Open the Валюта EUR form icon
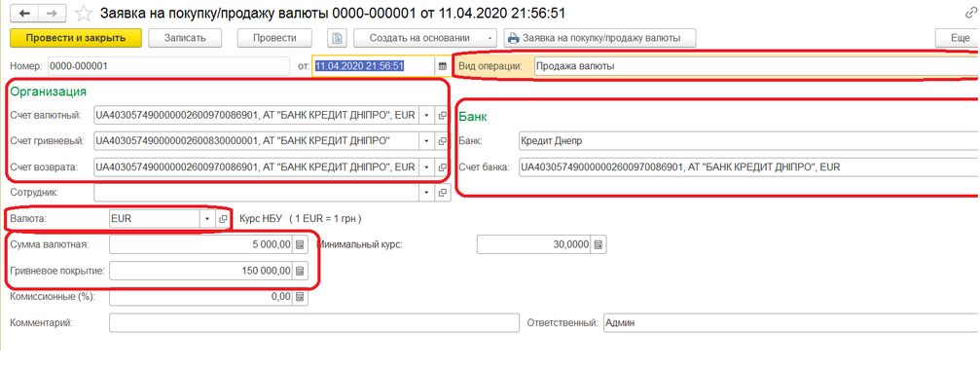The image size is (980, 368). click(x=223, y=219)
